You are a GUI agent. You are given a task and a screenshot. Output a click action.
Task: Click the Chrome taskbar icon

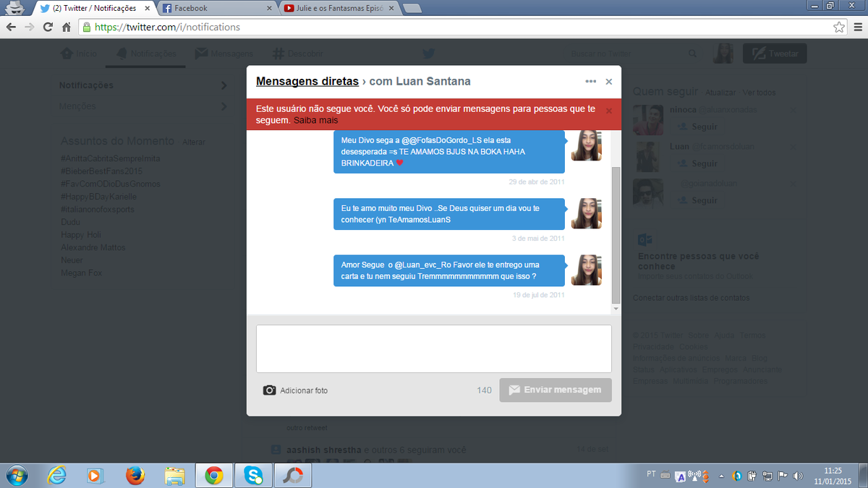tap(213, 475)
